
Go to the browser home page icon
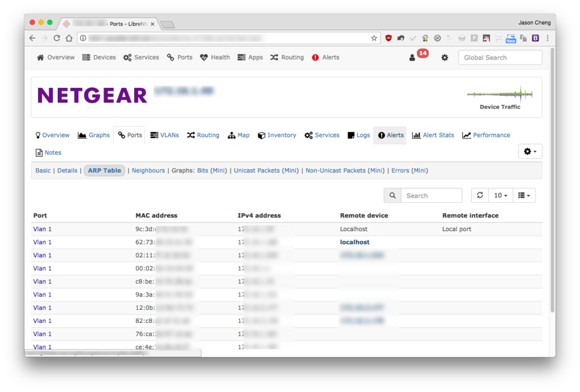coord(69,38)
